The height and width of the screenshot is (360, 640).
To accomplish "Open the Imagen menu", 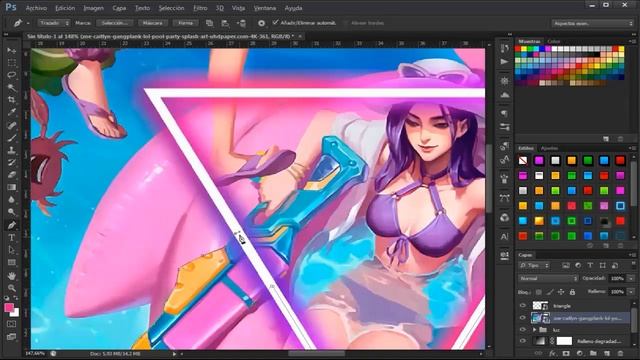I will pos(93,8).
